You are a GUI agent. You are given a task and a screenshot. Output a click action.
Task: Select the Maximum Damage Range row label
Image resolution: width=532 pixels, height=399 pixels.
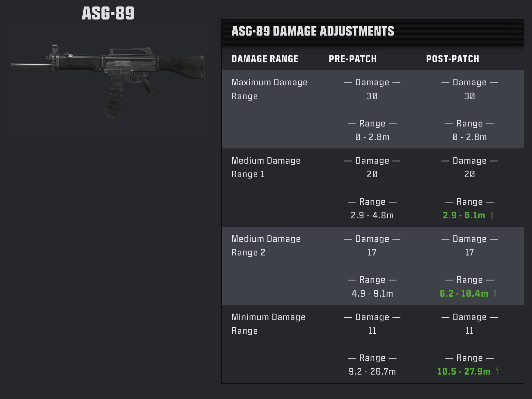point(269,89)
